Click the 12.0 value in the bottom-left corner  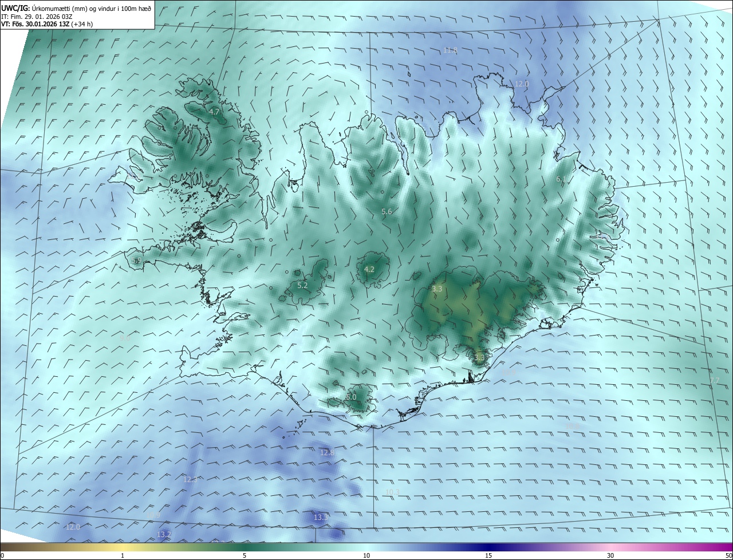73,527
